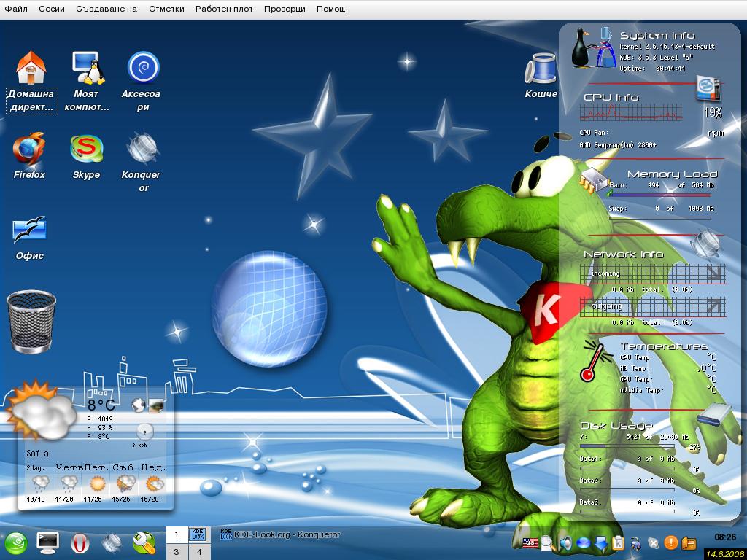747x560 pixels.
Task: Switch to virtual desktop 3
Action: 177,551
